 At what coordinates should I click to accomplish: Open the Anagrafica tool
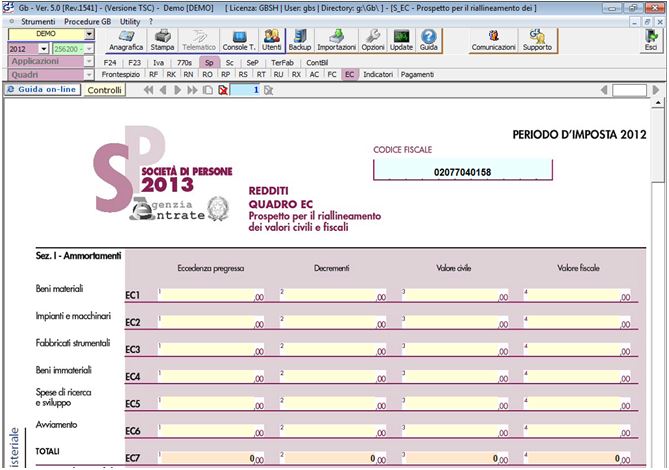click(x=126, y=41)
